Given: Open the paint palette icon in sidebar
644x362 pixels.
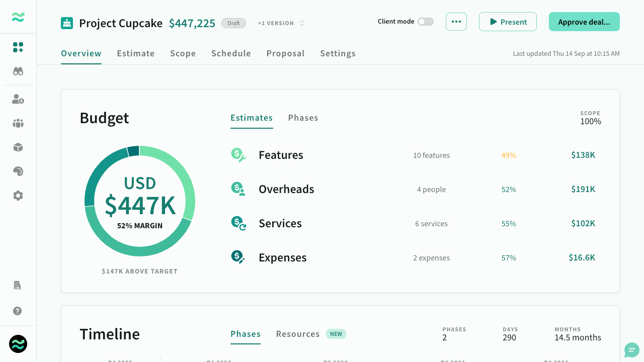Looking at the screenshot, I should pos(18,171).
